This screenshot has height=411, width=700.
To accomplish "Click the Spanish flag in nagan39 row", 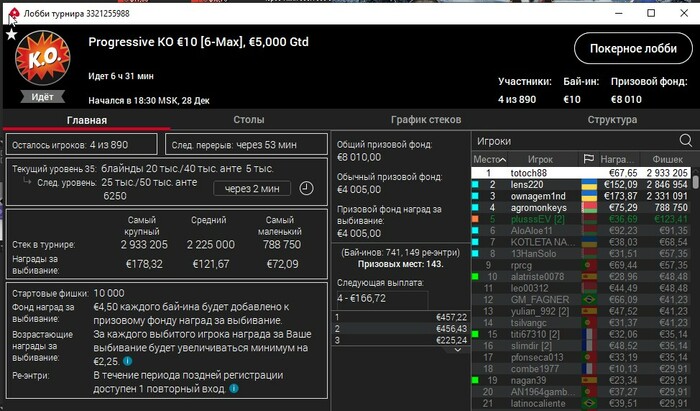I will [x=589, y=381].
